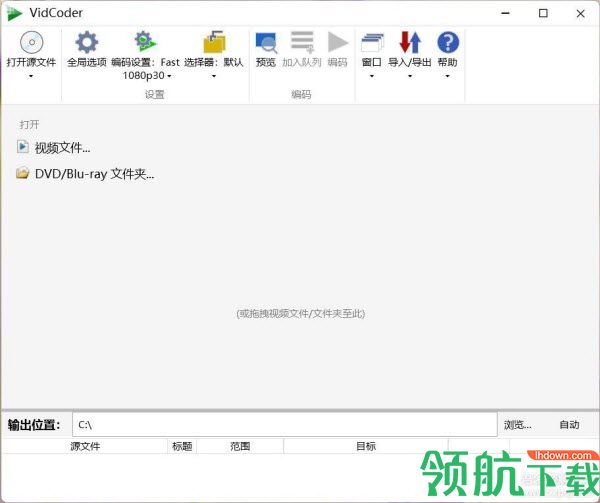Image resolution: width=600 pixels, height=503 pixels.
Task: Click the 自动 button
Action: (569, 425)
